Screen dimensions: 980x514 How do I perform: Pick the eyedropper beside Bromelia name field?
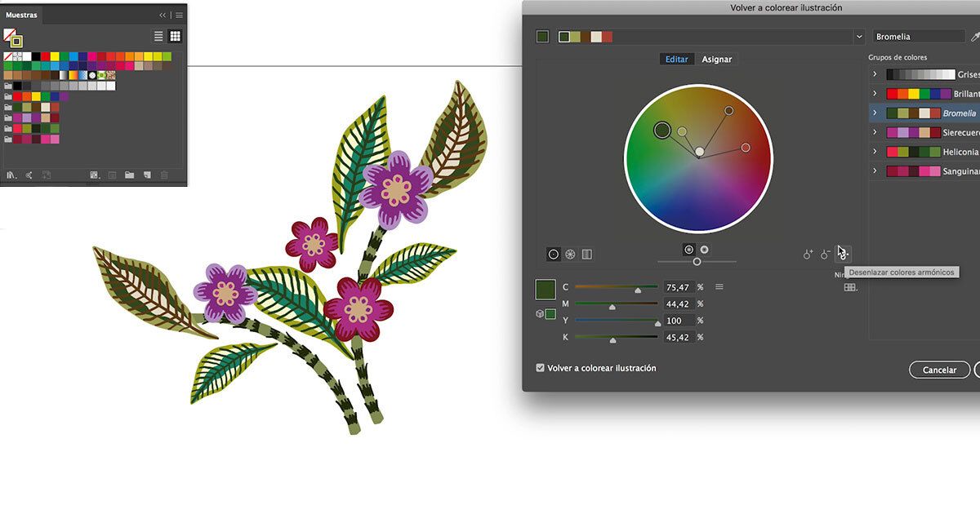pos(974,37)
